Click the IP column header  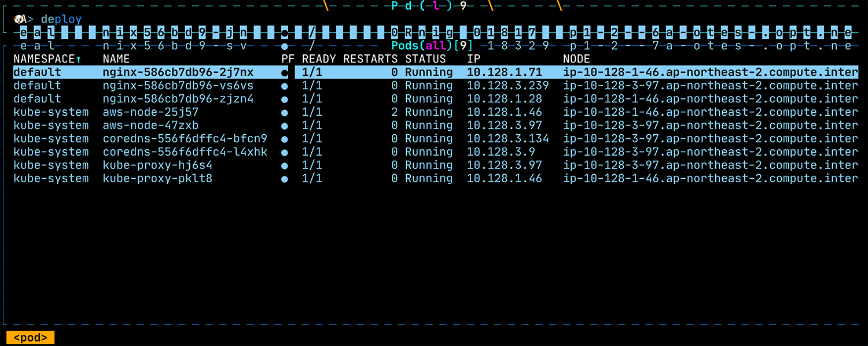pyautogui.click(x=474, y=59)
